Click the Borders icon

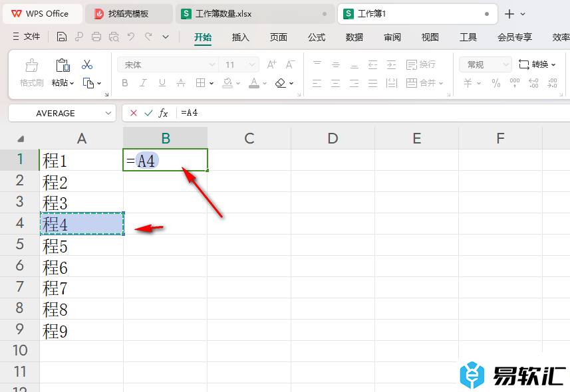(x=200, y=83)
